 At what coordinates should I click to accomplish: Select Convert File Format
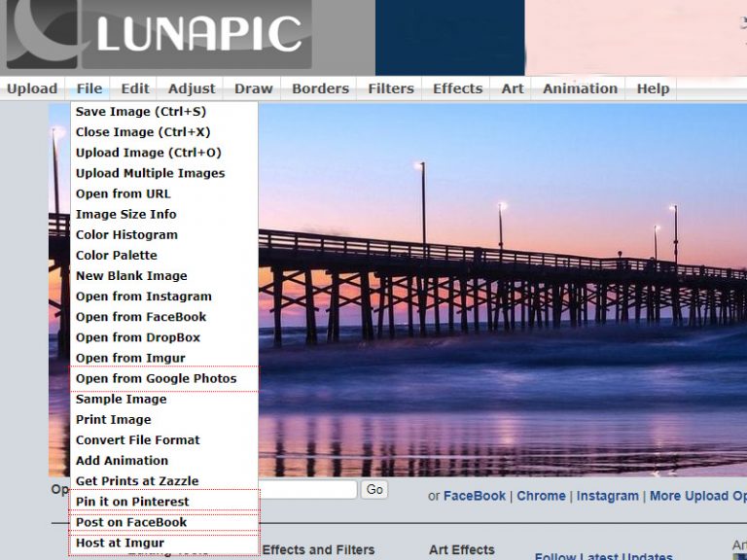164,440
